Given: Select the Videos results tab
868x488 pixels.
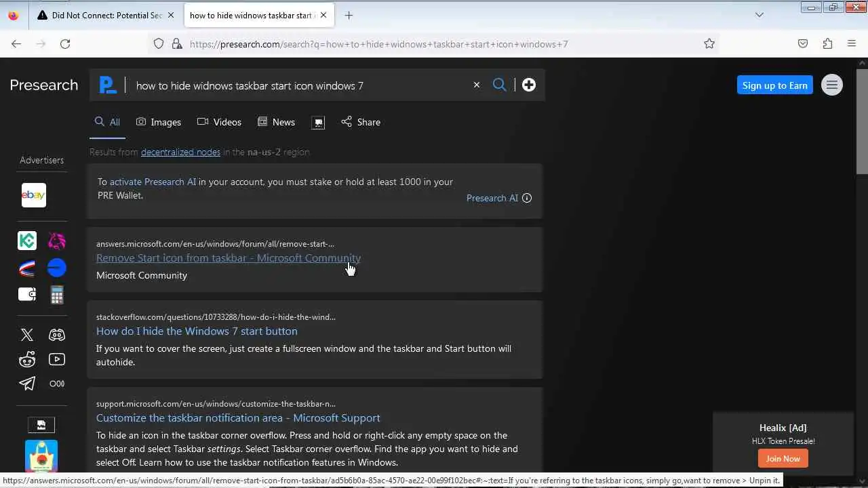Looking at the screenshot, I should coord(219,122).
